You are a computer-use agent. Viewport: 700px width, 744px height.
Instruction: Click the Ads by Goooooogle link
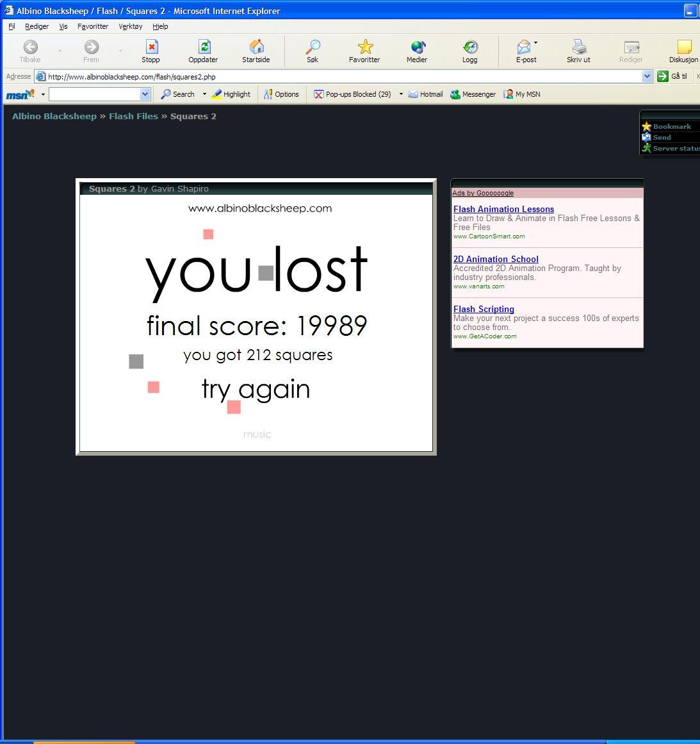[x=483, y=193]
